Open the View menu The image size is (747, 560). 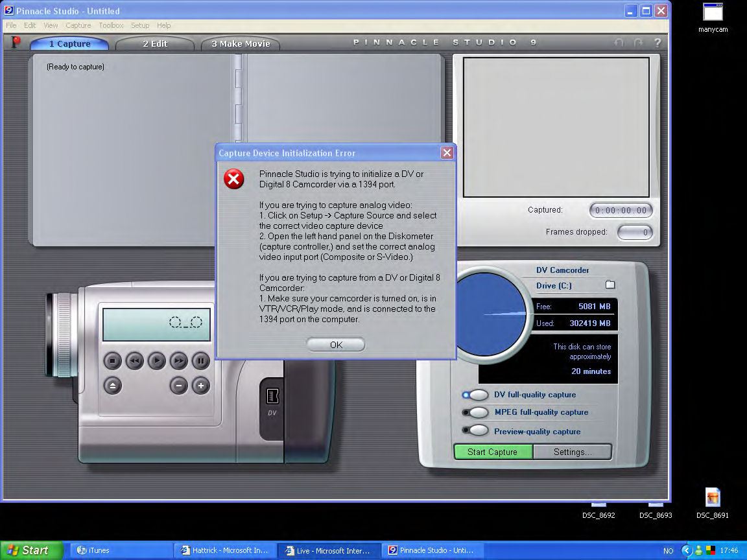(x=51, y=25)
